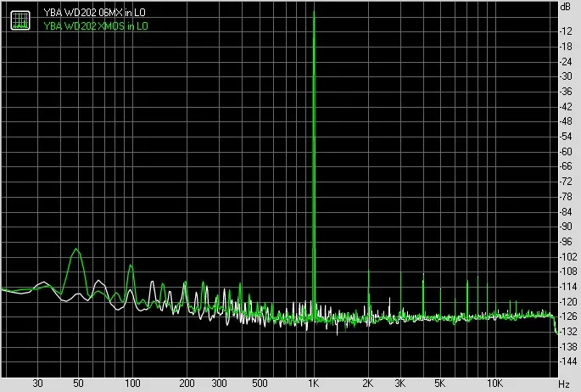Screen dimensions: 581x392
Task: Select green legend 'YBA WD202 XMOS in LO'
Action: (x=96, y=26)
